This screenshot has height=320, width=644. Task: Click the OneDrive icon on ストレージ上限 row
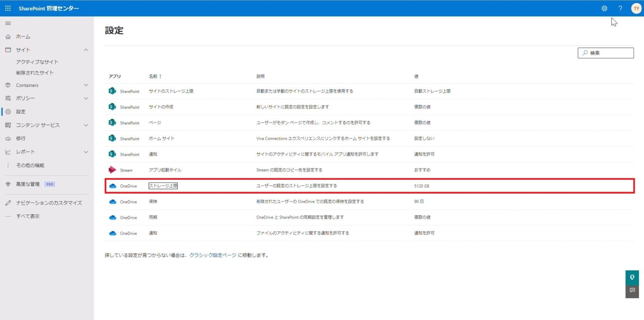coord(112,185)
